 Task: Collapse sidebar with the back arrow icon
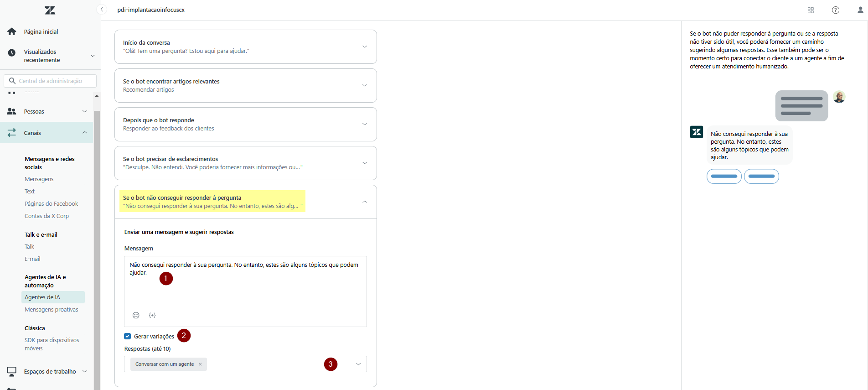pos(102,10)
